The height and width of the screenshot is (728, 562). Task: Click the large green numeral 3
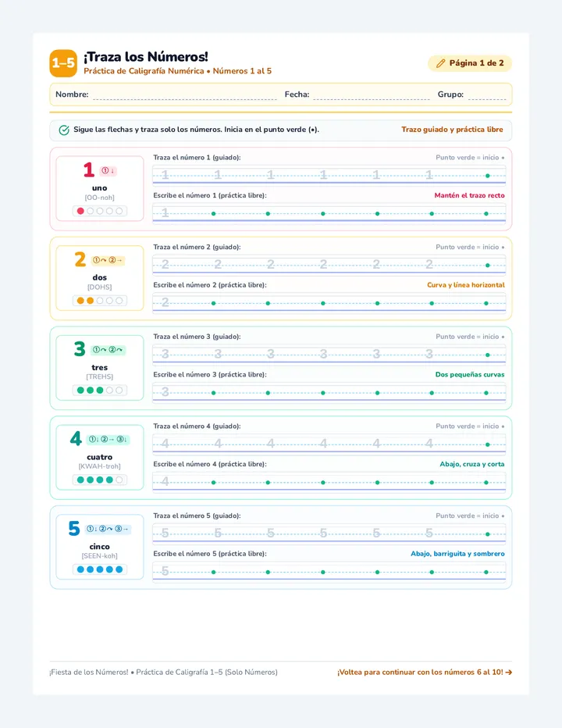tap(80, 349)
